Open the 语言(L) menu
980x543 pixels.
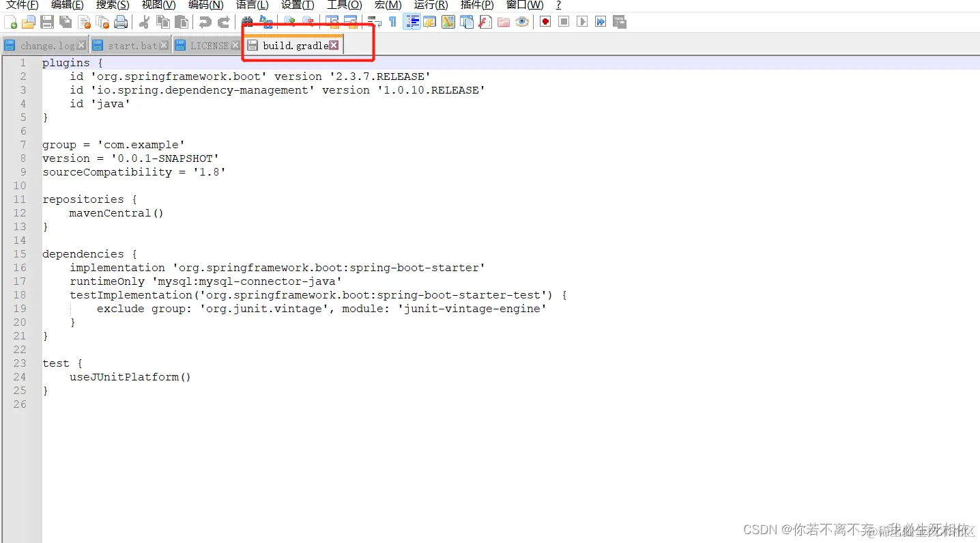tap(252, 5)
